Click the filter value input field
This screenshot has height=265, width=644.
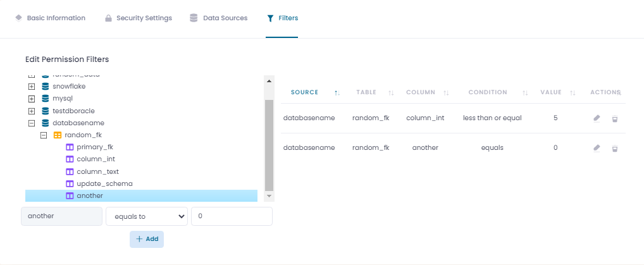coord(231,216)
